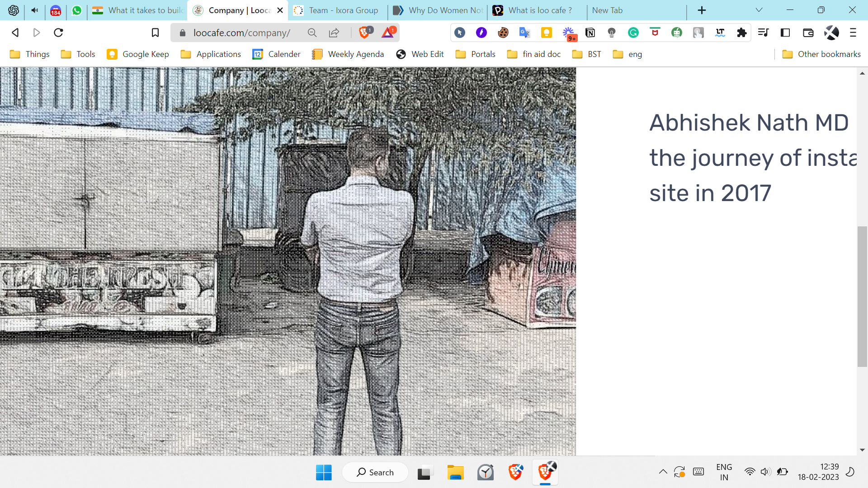Screen dimensions: 868x488
Task: Click the Brave Rewards triangle icon
Action: coord(388,33)
